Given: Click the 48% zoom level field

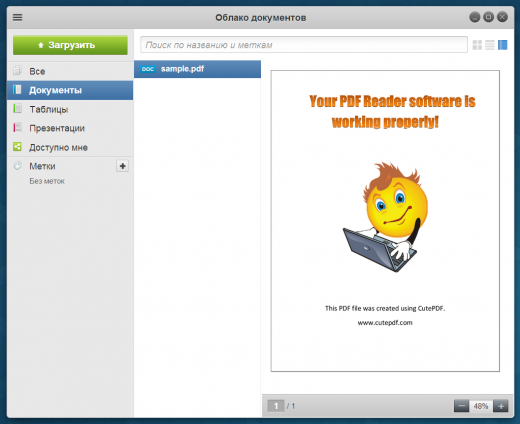Looking at the screenshot, I should click(x=481, y=406).
